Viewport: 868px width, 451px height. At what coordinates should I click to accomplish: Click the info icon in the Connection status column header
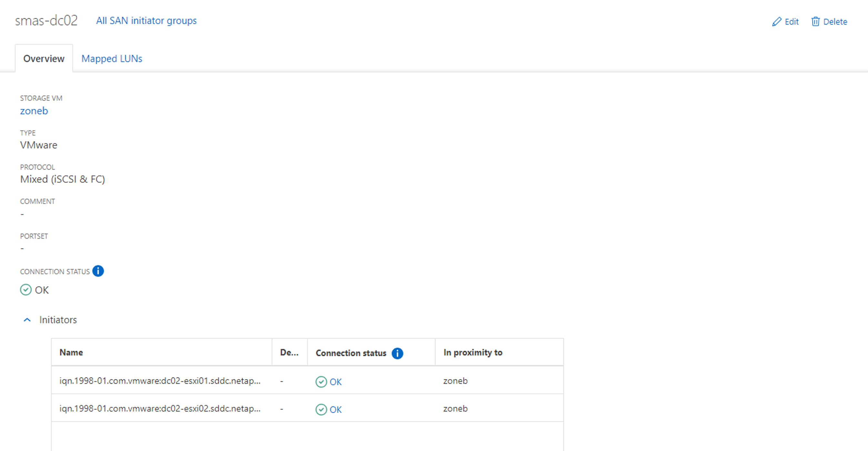[397, 353]
